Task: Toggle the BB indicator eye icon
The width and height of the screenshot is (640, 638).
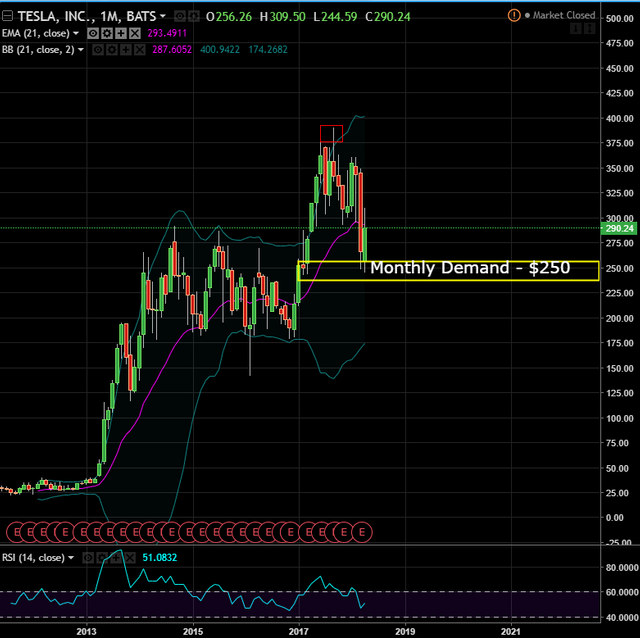Action: pyautogui.click(x=98, y=50)
